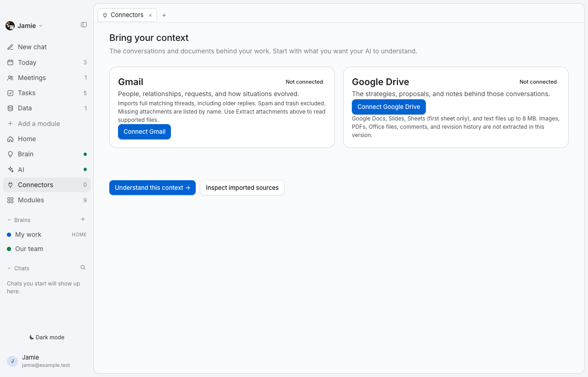Click Gmail's Not connected status badge
This screenshot has width=588, height=377.
(304, 82)
